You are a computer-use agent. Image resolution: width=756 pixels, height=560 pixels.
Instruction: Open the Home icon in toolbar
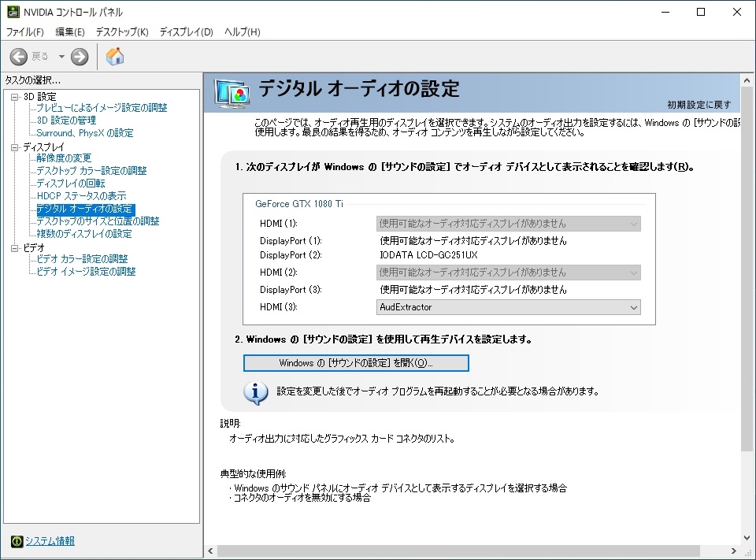pyautogui.click(x=115, y=57)
